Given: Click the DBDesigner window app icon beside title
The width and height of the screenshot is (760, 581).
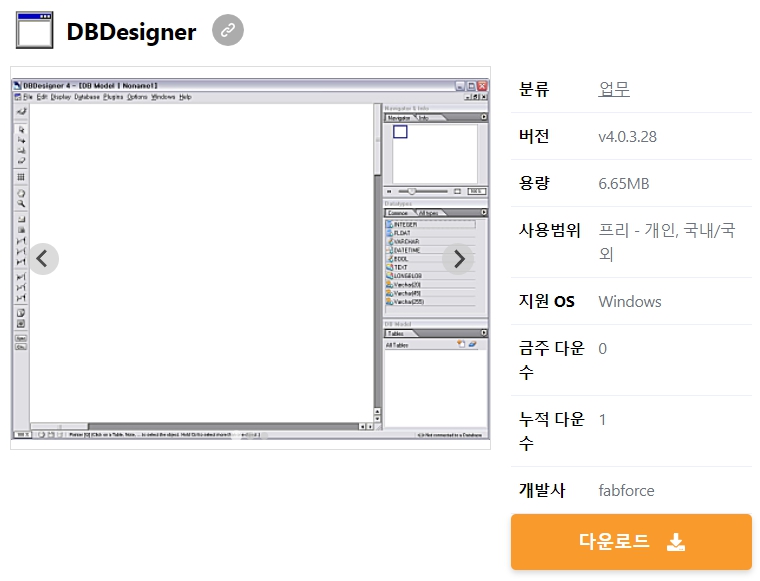Looking at the screenshot, I should (34, 30).
